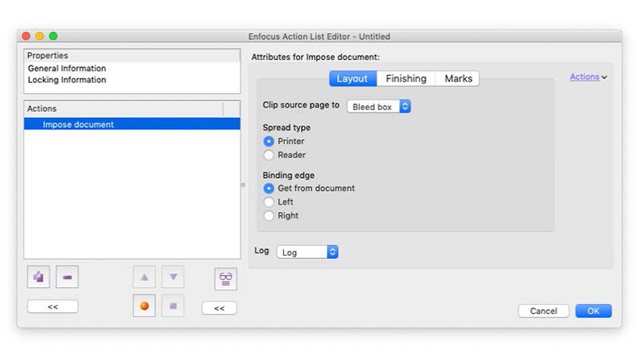Switch to the Finishing tab
Image resolution: width=639 pixels, height=364 pixels.
pos(406,78)
